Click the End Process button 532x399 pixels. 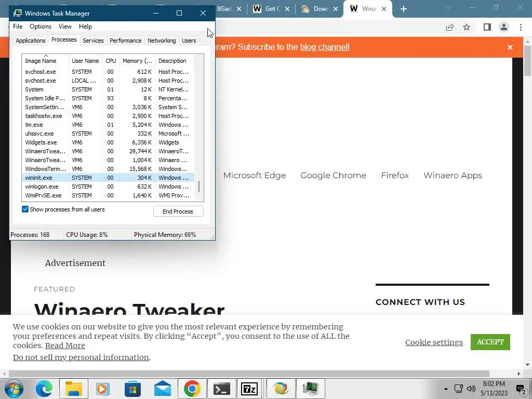tap(178, 211)
